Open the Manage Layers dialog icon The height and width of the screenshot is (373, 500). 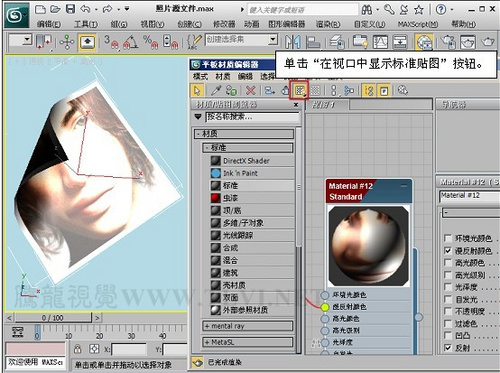337,42
